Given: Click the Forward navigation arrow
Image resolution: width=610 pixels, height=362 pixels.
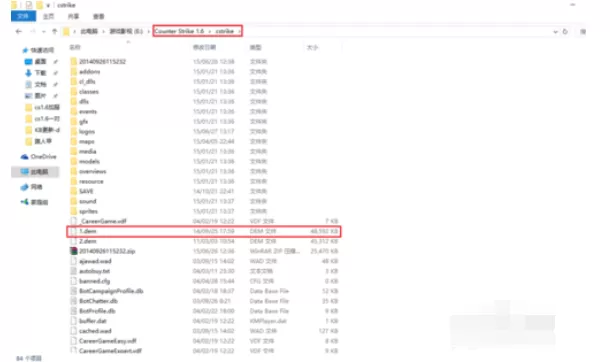Looking at the screenshot, I should (33, 31).
